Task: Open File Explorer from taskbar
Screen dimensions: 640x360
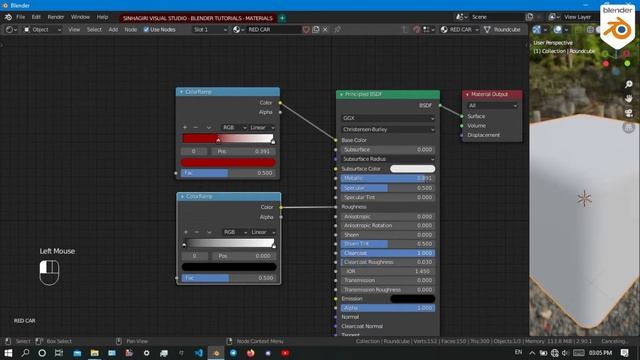Action: coord(94,353)
